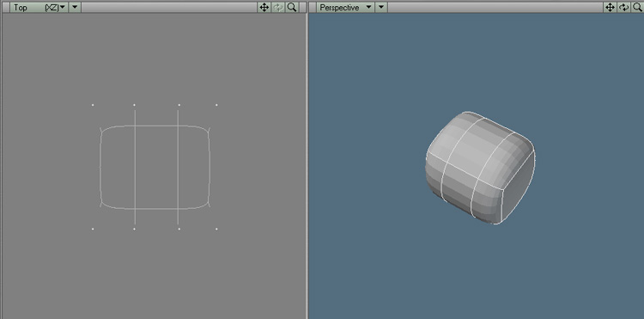Click the wireframe outline in the Top view
The image size is (644, 319).
coord(155,168)
